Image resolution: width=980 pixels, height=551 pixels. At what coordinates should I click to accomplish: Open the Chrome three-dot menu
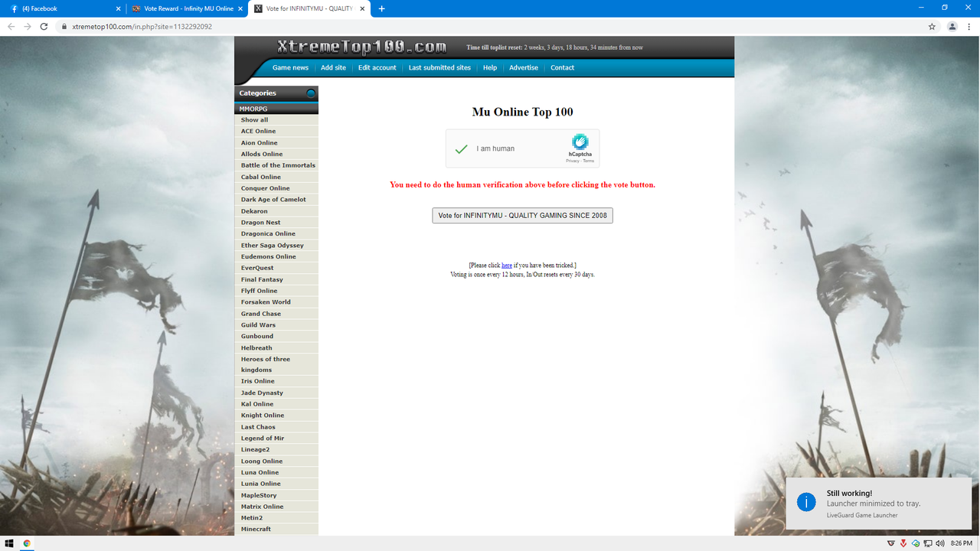pos(969,26)
